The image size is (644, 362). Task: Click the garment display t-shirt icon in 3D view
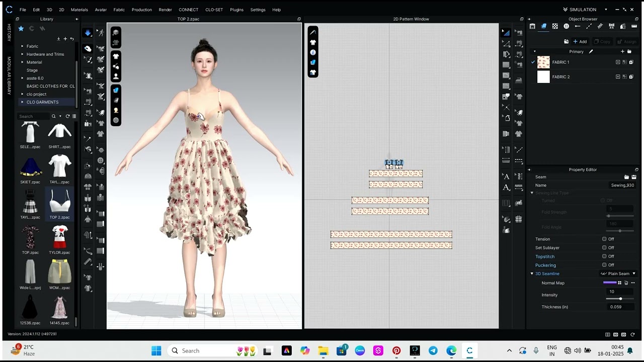tap(116, 56)
